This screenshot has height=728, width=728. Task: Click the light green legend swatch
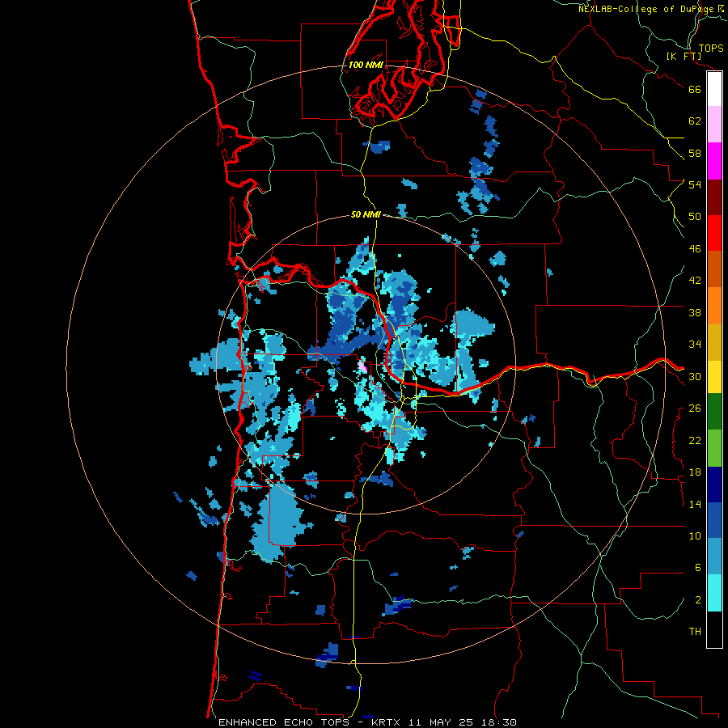pyautogui.click(x=714, y=448)
